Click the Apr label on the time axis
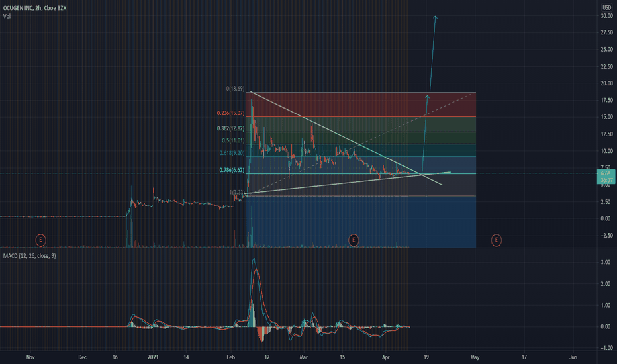Image resolution: width=617 pixels, height=364 pixels. tap(385, 357)
